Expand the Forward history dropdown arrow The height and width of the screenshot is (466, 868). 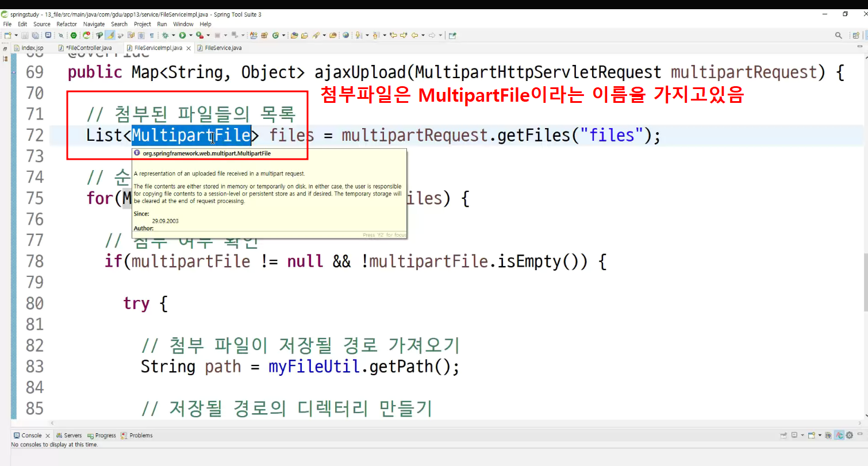point(440,35)
